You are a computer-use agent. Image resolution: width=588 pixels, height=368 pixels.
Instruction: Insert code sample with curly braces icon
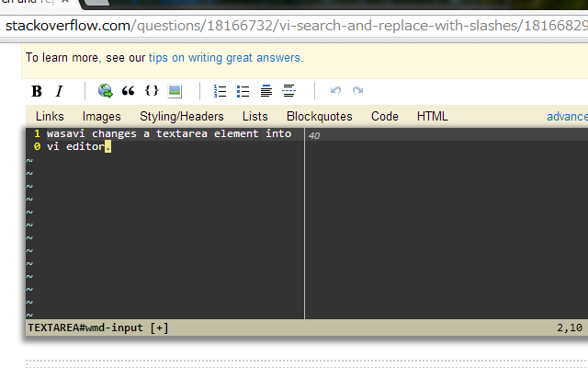pos(152,90)
